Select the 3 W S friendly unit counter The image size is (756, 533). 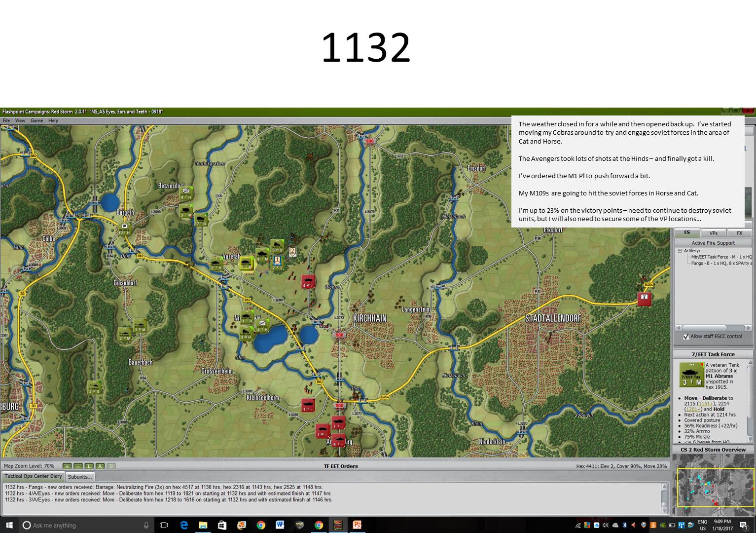coord(277,246)
